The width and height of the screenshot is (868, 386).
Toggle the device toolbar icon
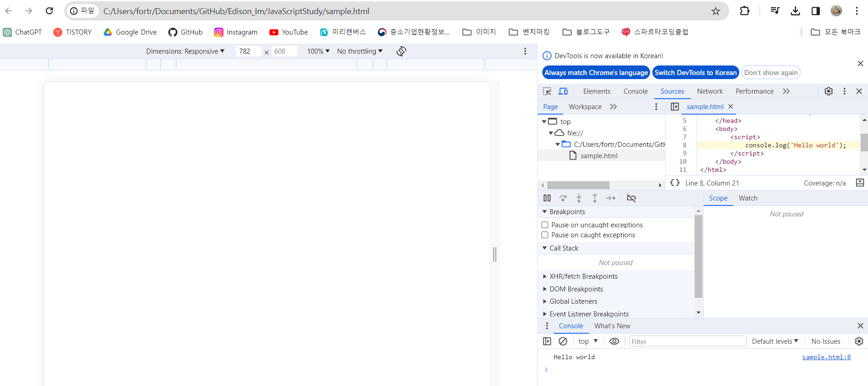pos(563,91)
